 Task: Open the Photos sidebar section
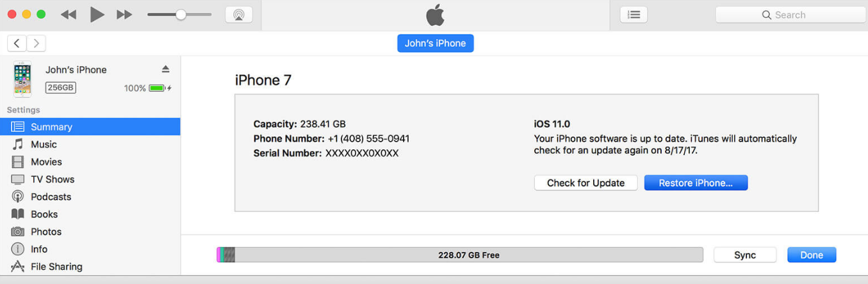click(x=90, y=231)
